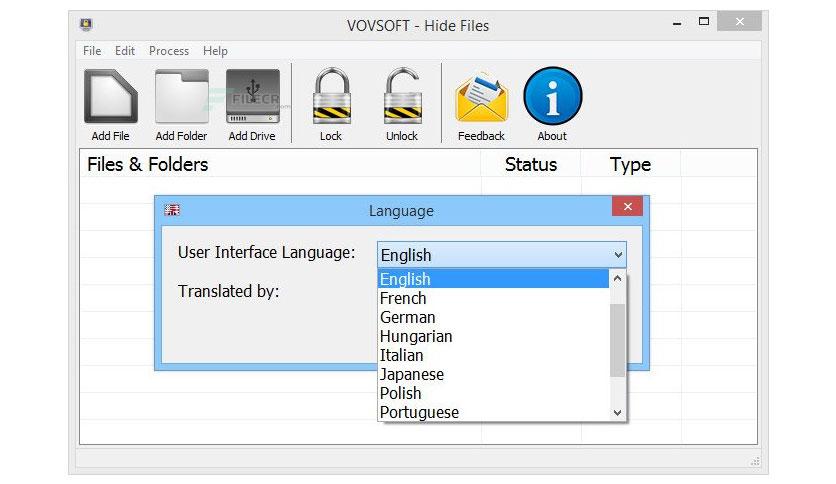
Task: Click the Unlock padlock icon
Action: coord(403,95)
